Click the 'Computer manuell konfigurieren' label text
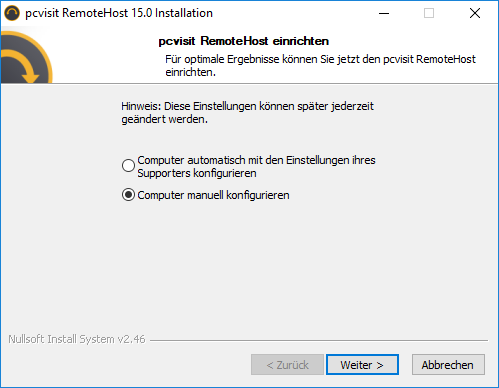Image resolution: width=499 pixels, height=388 pixels. 213,195
